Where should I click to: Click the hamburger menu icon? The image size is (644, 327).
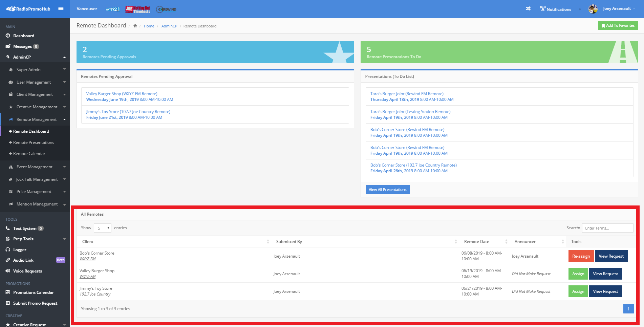[x=61, y=9]
